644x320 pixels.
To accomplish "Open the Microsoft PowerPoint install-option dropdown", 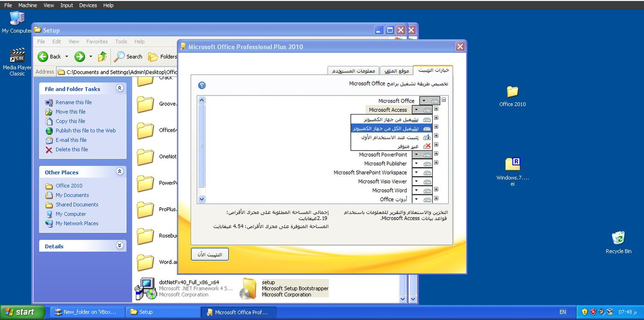I will click(x=422, y=155).
